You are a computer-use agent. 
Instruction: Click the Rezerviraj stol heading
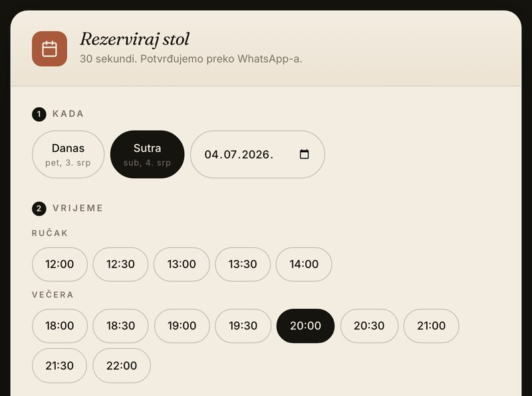pos(135,39)
